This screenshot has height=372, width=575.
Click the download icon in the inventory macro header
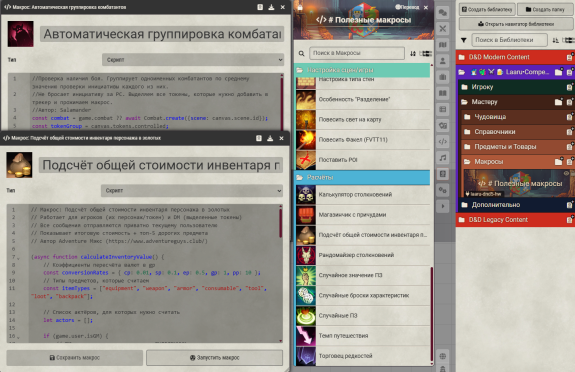click(x=270, y=138)
